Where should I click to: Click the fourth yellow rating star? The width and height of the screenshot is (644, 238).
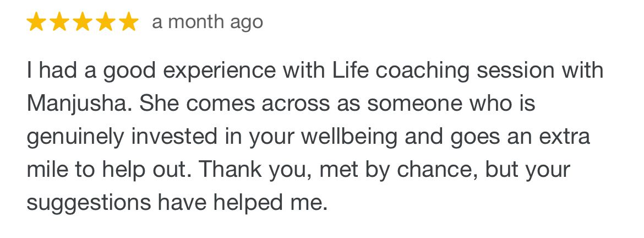pyautogui.click(x=106, y=22)
